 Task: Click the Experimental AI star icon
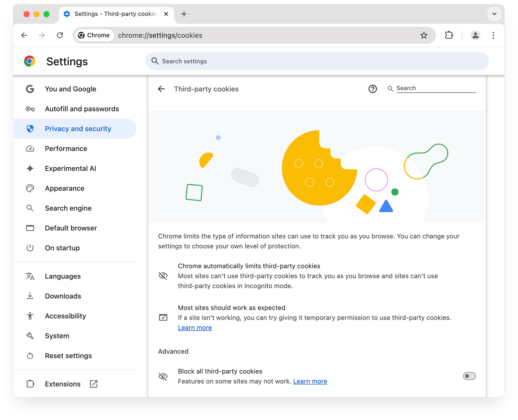pyautogui.click(x=31, y=168)
